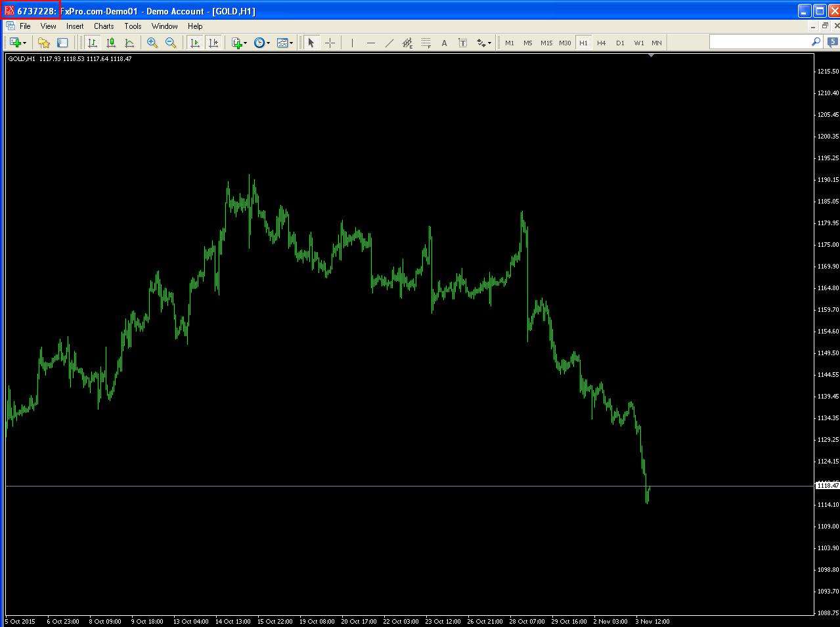The width and height of the screenshot is (840, 627).
Task: Switch timeframe to W1
Action: [x=639, y=43]
